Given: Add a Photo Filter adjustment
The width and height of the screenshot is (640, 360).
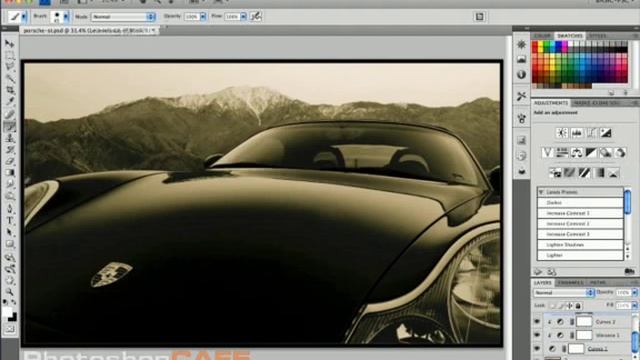Looking at the screenshot, I should [x=606, y=153].
